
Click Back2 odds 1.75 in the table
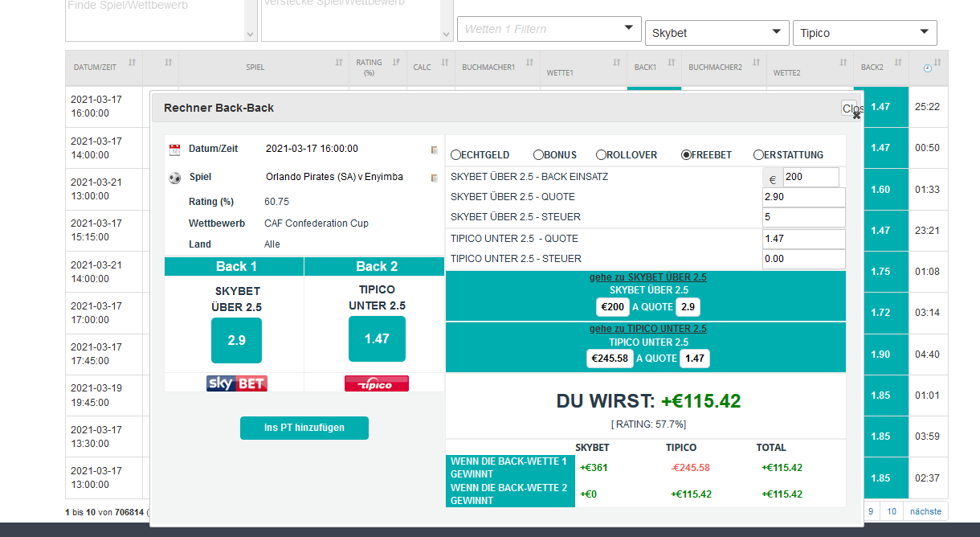pyautogui.click(x=881, y=272)
